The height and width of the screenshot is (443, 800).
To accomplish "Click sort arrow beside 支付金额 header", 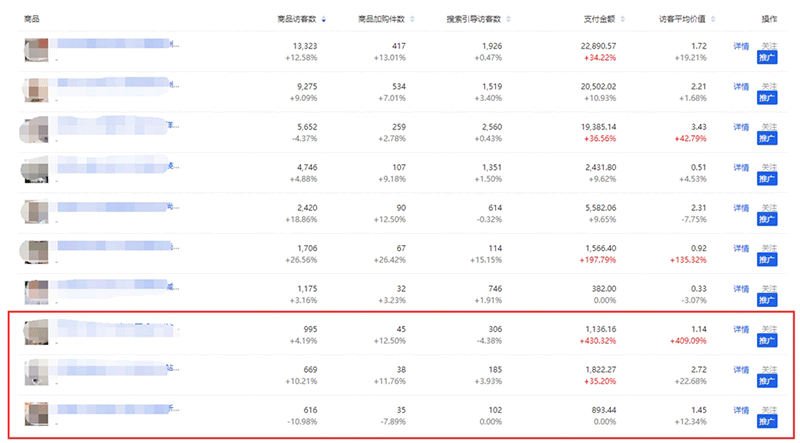I will click(620, 19).
